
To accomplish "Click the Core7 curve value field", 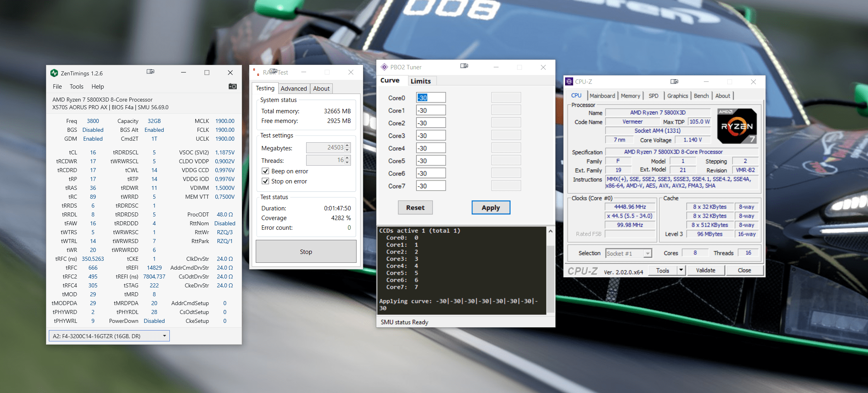I will 431,186.
